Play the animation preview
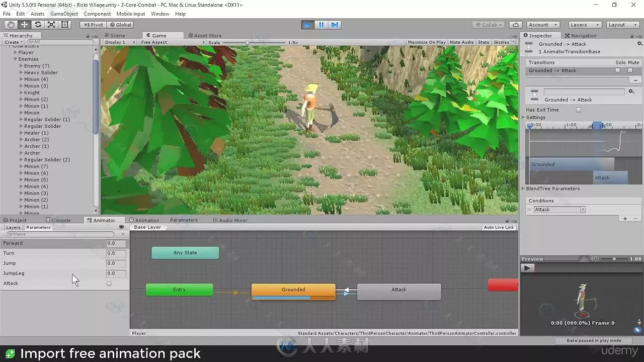Screen dimensions: 644x362 click(x=527, y=268)
